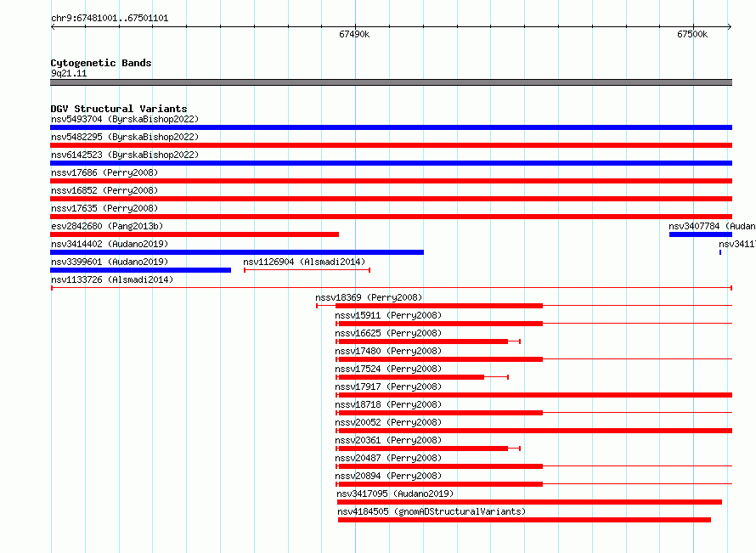Open the nssv16852 (Perry2008) label
Image resolution: width=756 pixels, height=553 pixels.
tap(104, 190)
